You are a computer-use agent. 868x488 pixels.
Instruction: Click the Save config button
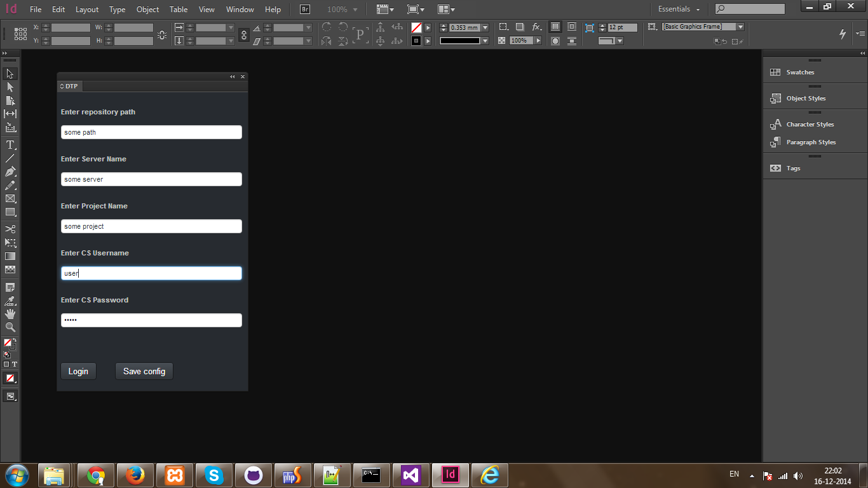144,371
